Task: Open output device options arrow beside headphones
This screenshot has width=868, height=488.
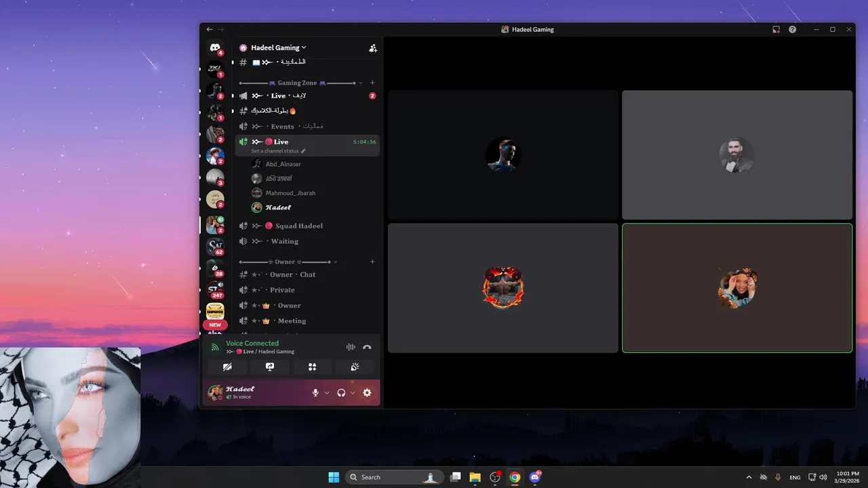Action: (353, 392)
